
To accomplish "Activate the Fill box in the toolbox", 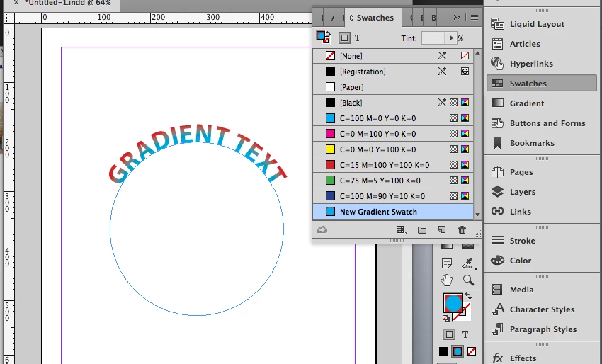I will point(453,303).
